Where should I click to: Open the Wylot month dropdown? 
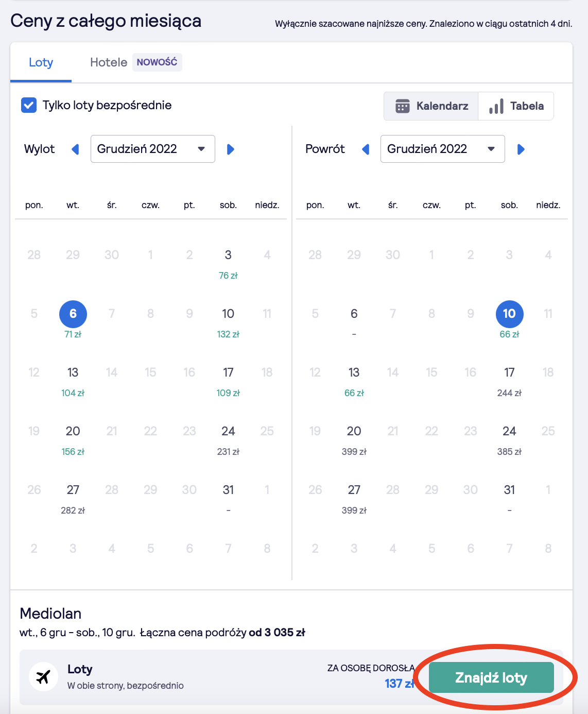[152, 149]
